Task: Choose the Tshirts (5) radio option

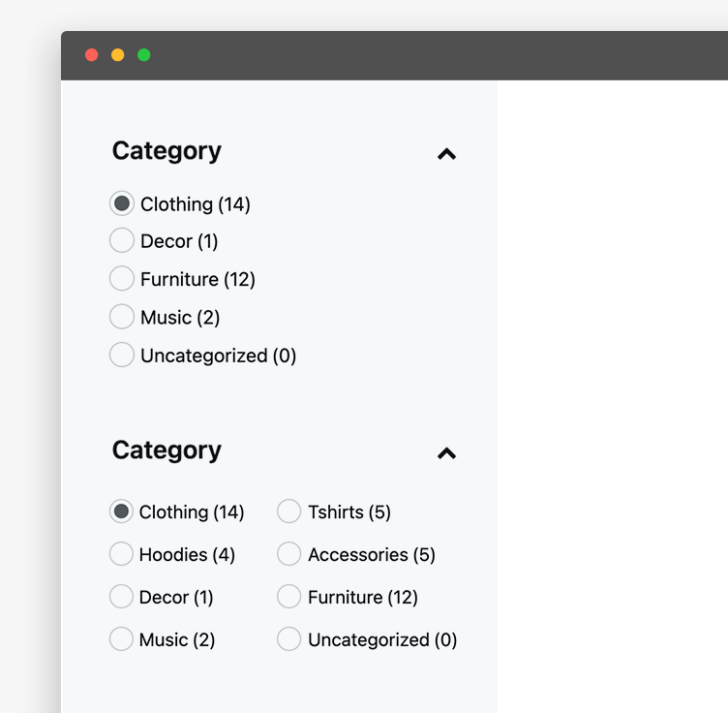Action: [288, 511]
